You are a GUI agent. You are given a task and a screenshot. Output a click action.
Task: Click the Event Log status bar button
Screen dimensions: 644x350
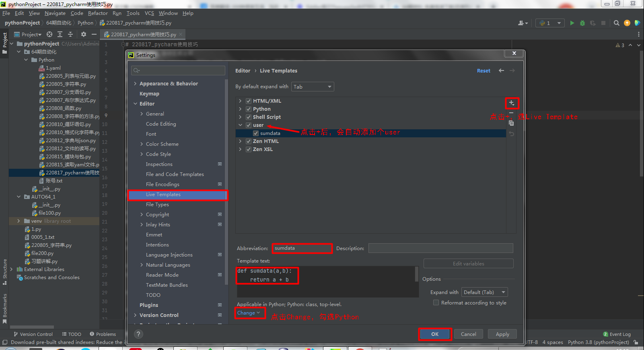(617, 334)
